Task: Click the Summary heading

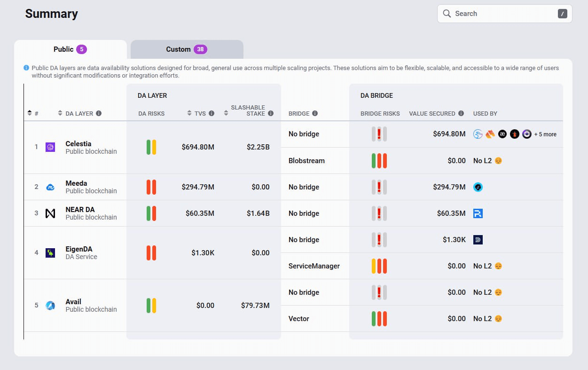Action: tap(52, 14)
